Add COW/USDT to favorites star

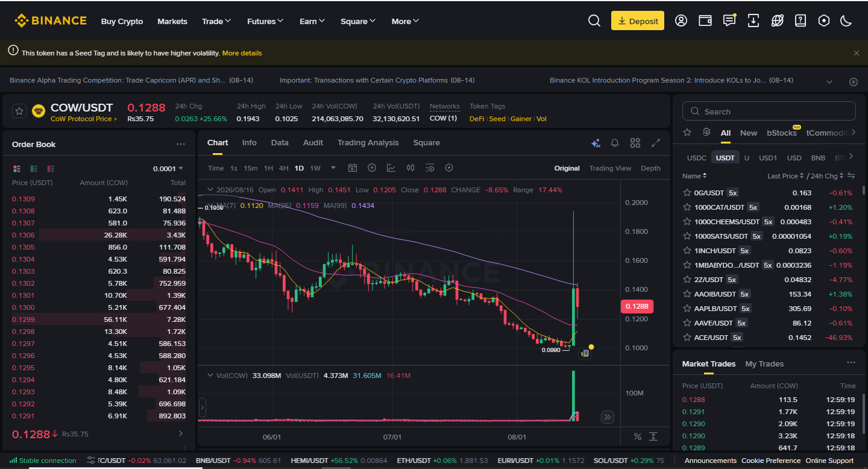19,111
